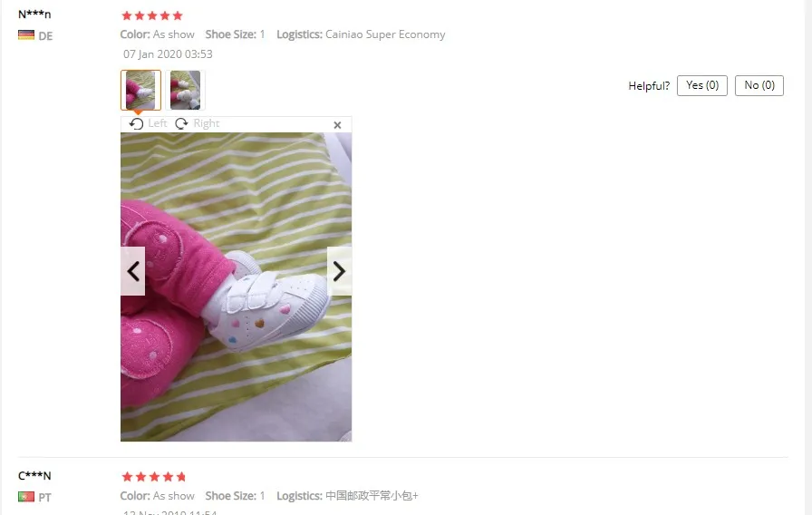Screen dimensions: 812x515
Task: Go to previous review photo arrow
Action: click(x=132, y=271)
